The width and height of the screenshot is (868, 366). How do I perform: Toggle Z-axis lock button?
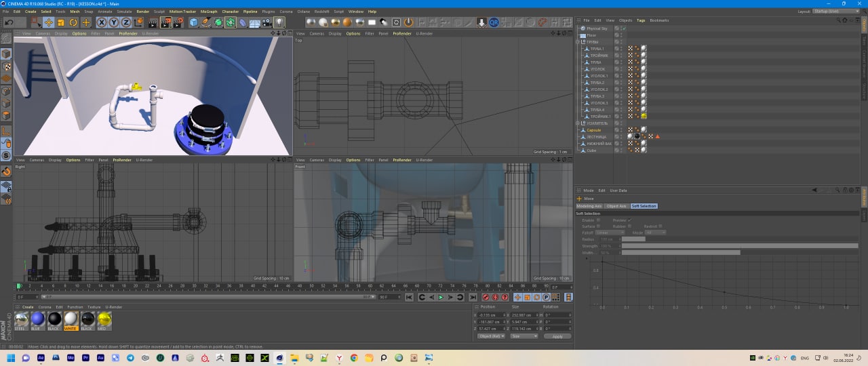tap(126, 22)
